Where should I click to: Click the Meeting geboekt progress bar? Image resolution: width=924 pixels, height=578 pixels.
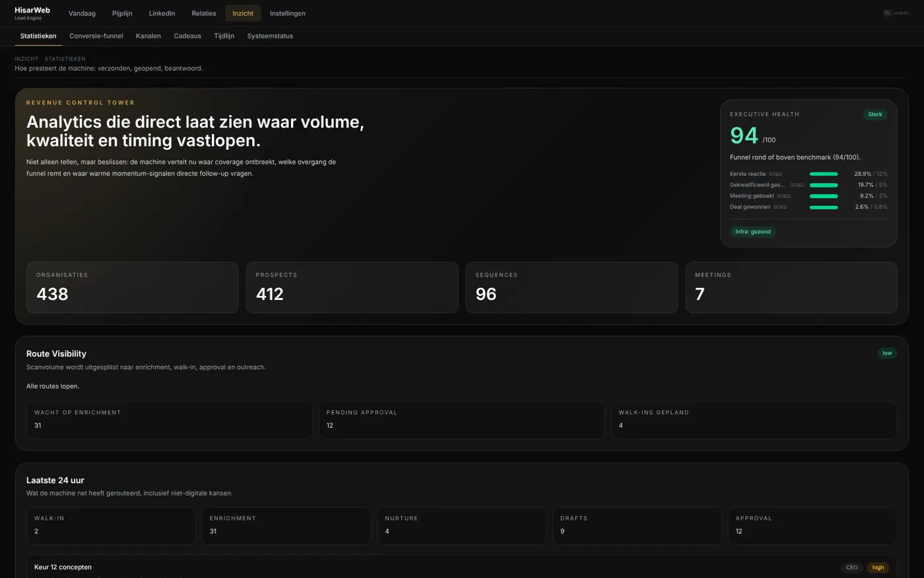point(824,196)
